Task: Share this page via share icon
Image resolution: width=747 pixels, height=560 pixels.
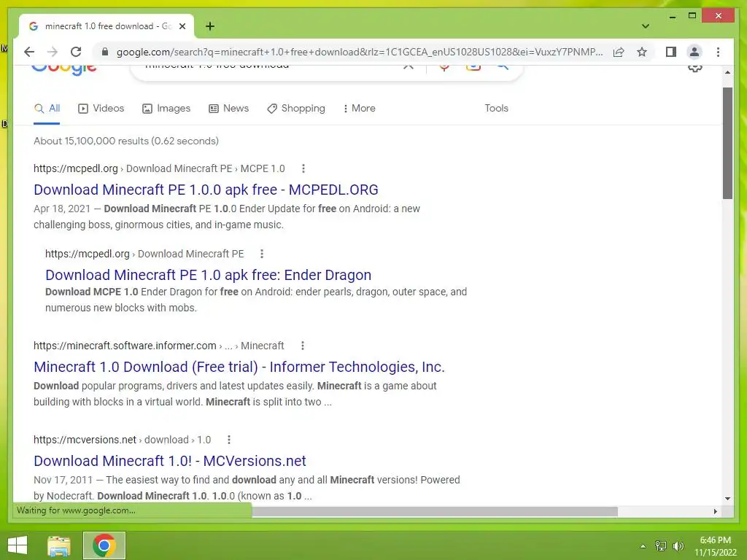Action: click(619, 52)
